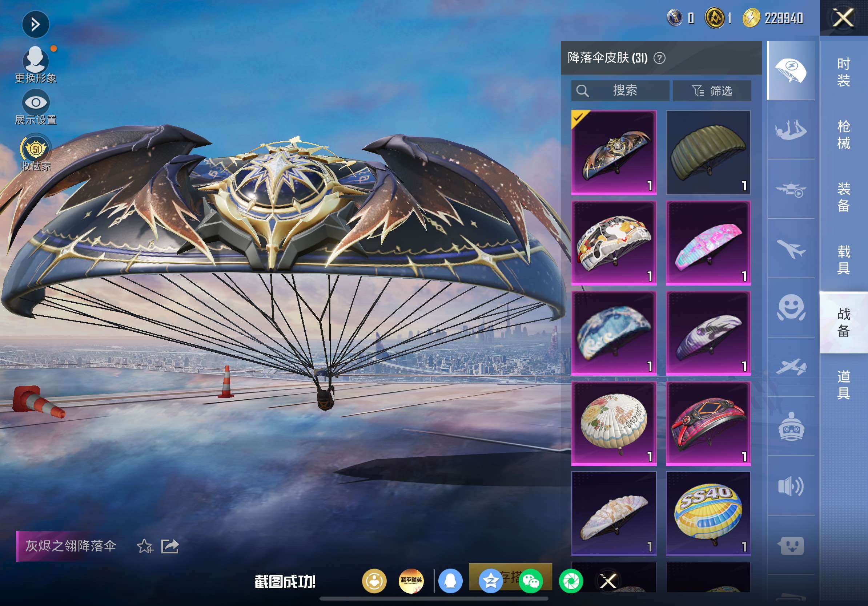Image resolution: width=868 pixels, height=606 pixels.
Task: Open the jet airplane category icon
Action: [791, 249]
